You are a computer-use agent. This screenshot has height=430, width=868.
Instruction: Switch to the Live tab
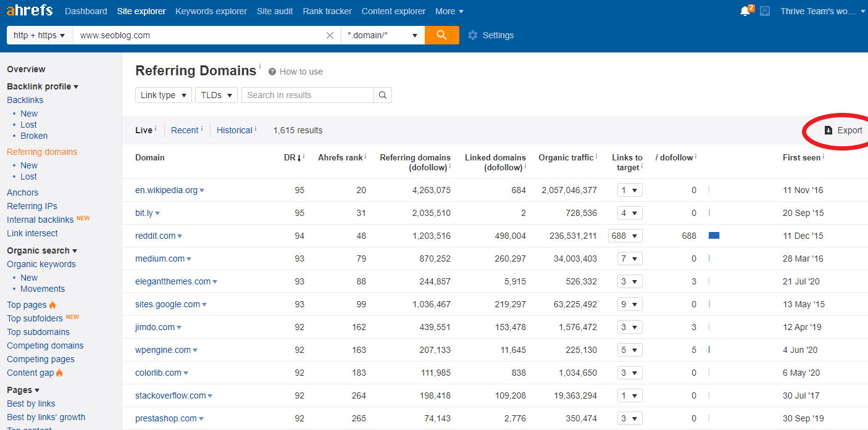pyautogui.click(x=144, y=130)
